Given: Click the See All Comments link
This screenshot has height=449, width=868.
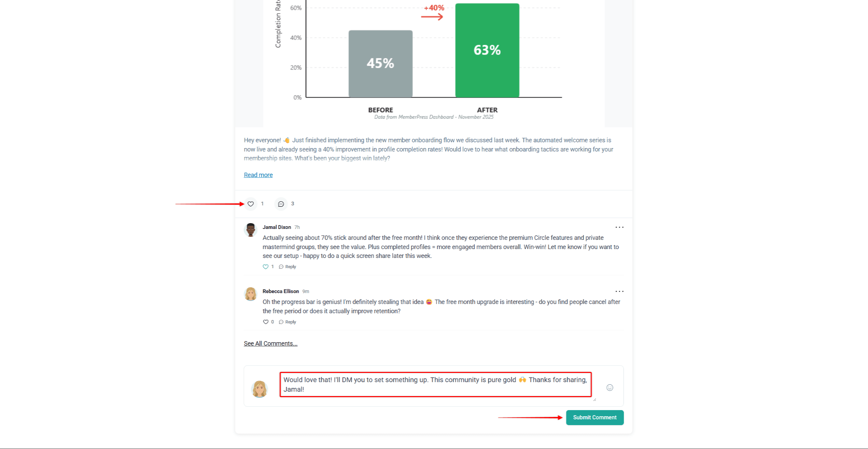Looking at the screenshot, I should click(x=270, y=344).
